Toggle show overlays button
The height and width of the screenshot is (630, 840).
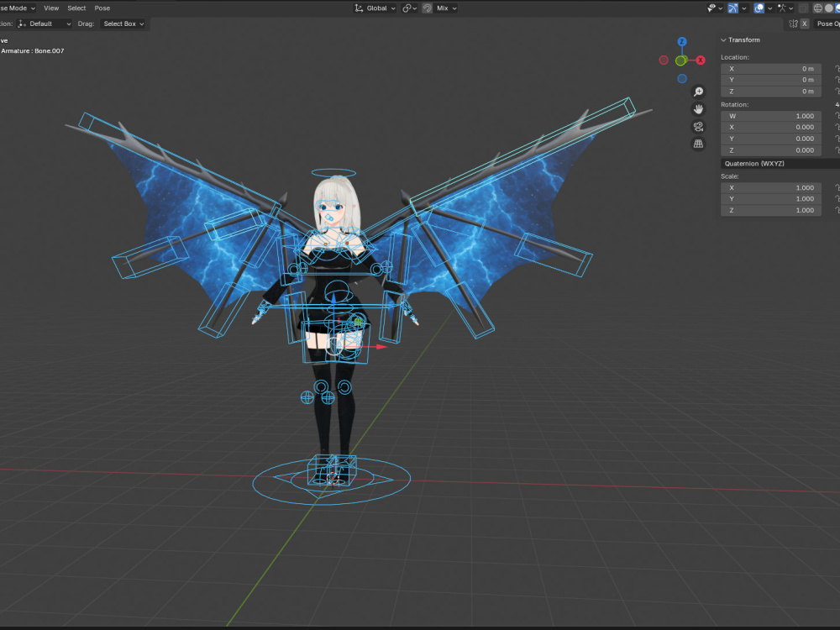759,8
